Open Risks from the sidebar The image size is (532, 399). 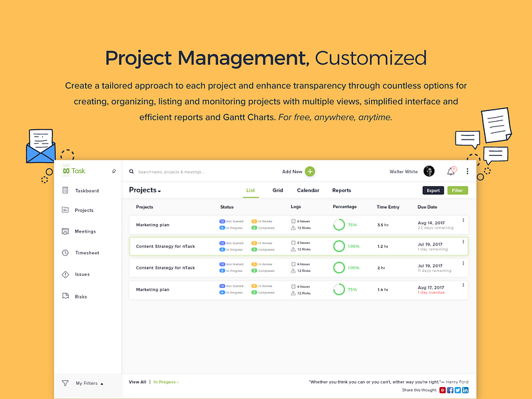point(80,297)
